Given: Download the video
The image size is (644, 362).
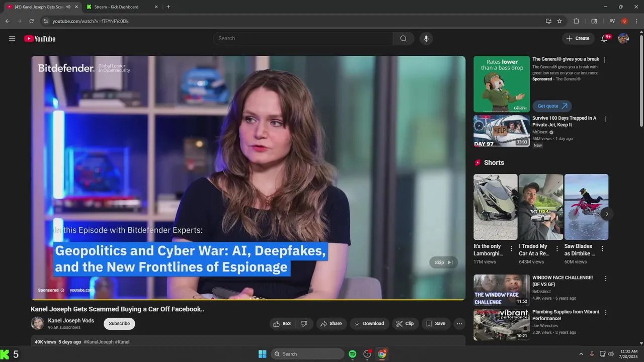Looking at the screenshot, I should [369, 324].
